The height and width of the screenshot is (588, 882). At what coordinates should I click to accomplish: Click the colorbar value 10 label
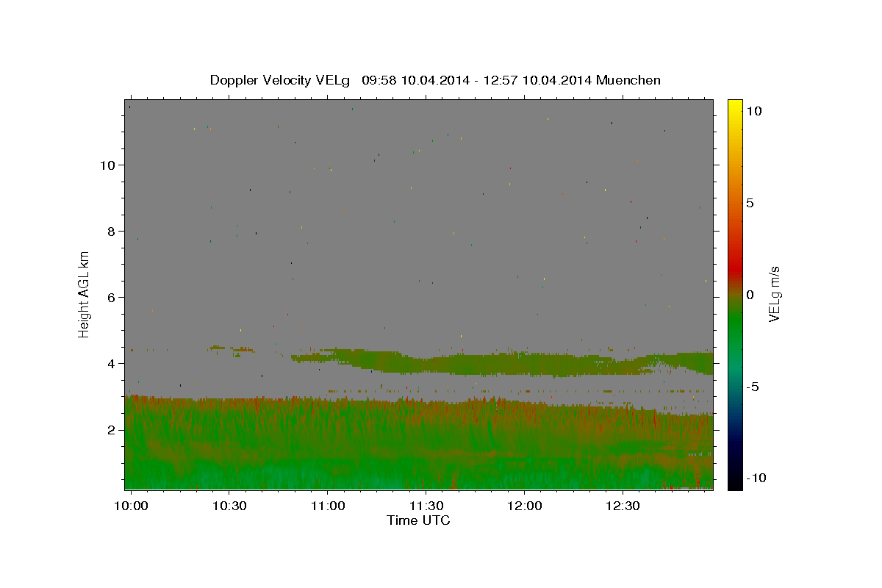(x=753, y=111)
